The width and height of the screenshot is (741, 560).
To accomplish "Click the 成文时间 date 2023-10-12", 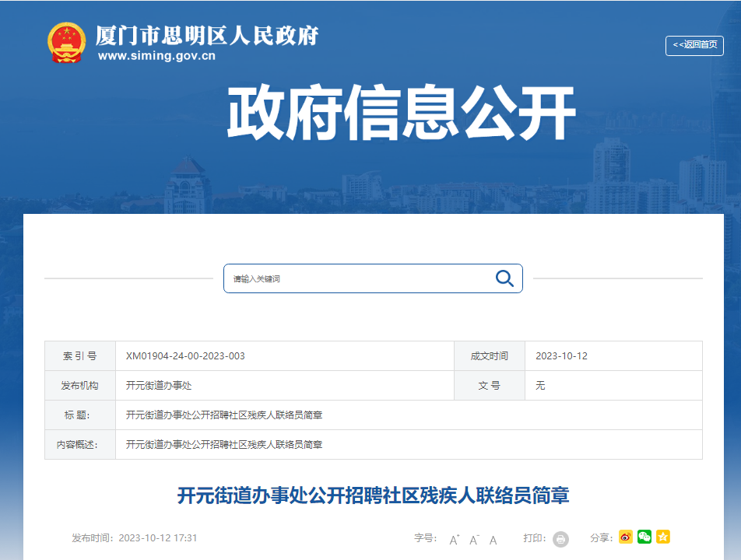I will (x=561, y=356).
